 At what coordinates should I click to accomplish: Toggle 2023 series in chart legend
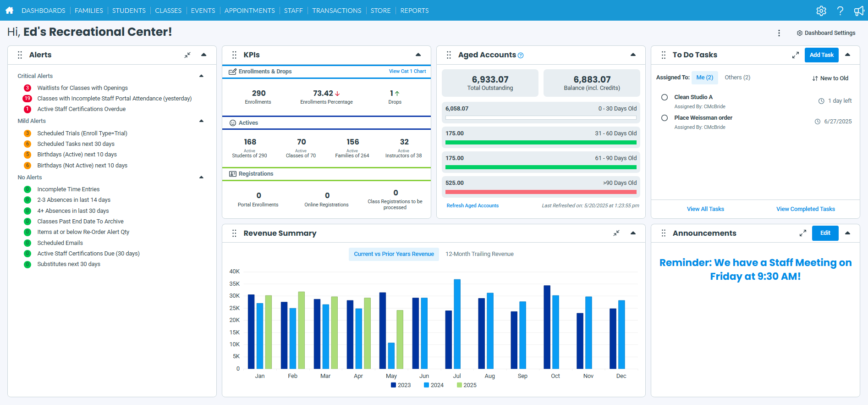coord(401,385)
